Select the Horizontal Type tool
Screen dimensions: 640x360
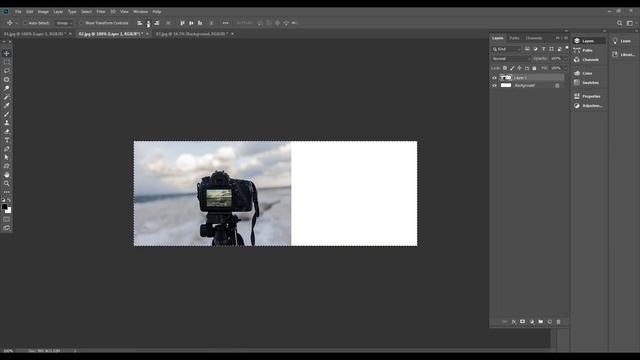pyautogui.click(x=7, y=140)
